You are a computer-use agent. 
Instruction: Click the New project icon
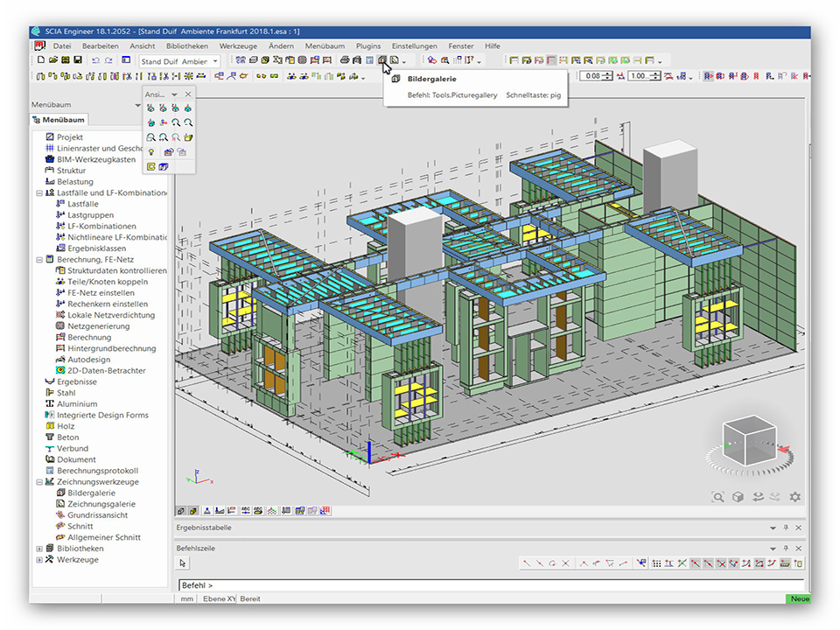click(x=41, y=60)
